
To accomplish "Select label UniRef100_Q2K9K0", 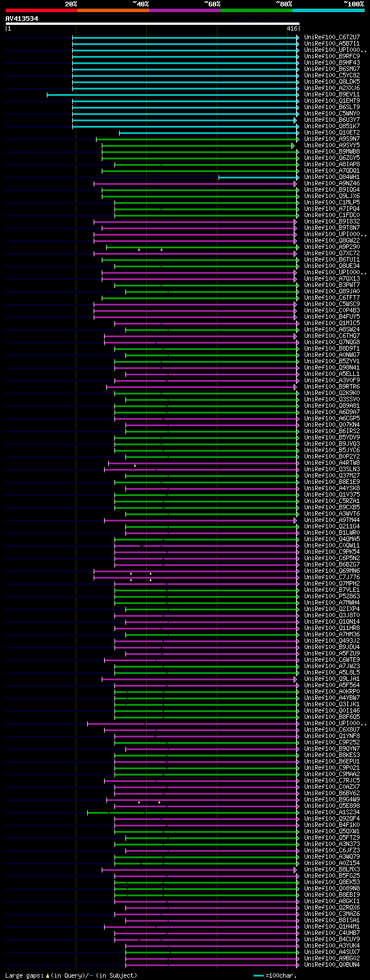I will click(x=332, y=393).
